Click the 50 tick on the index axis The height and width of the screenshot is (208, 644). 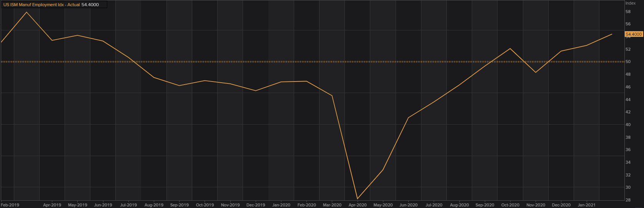(628, 62)
